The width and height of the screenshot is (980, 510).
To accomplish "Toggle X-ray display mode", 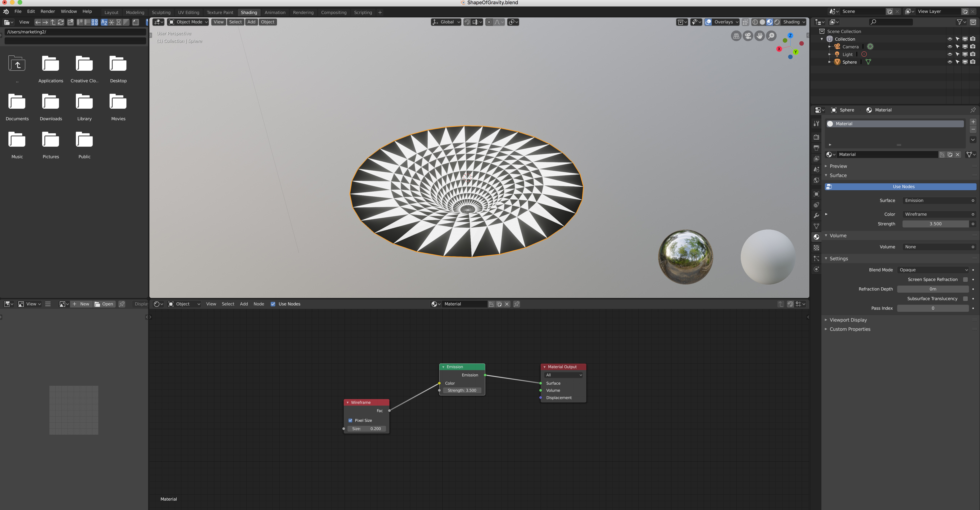I will 746,22.
